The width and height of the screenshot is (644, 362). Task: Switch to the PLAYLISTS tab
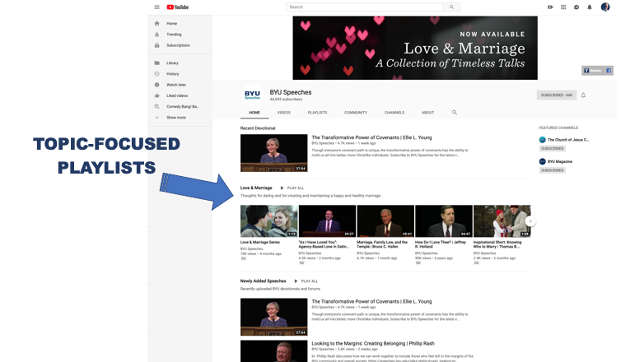(x=318, y=113)
